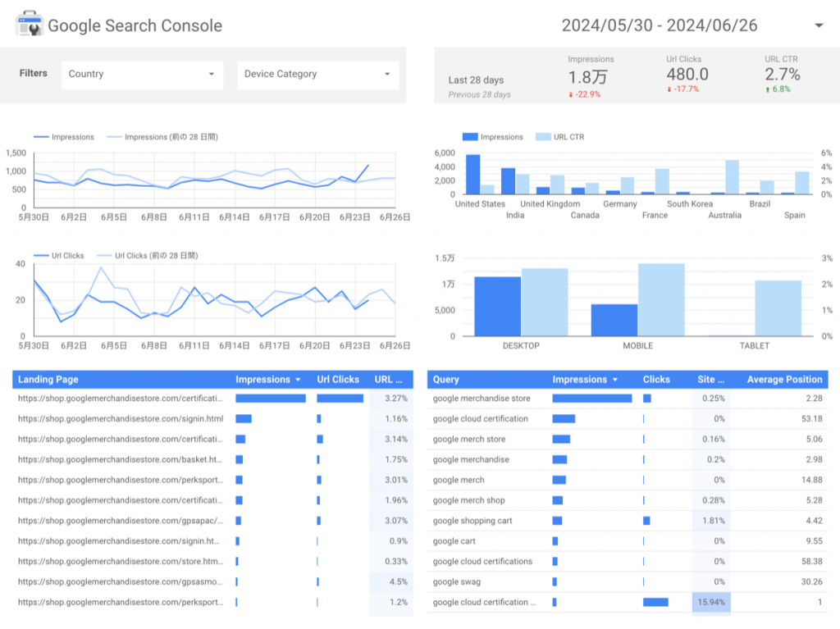
Task: Click the -22.9% impressions change indicator
Action: tap(584, 94)
